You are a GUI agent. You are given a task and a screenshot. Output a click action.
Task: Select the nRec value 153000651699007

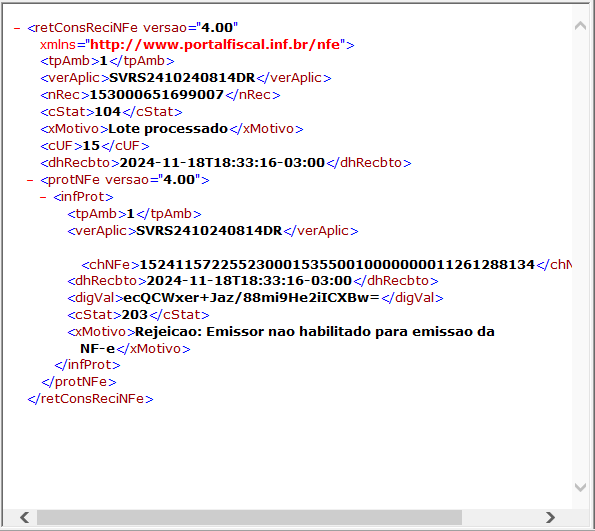click(156, 95)
